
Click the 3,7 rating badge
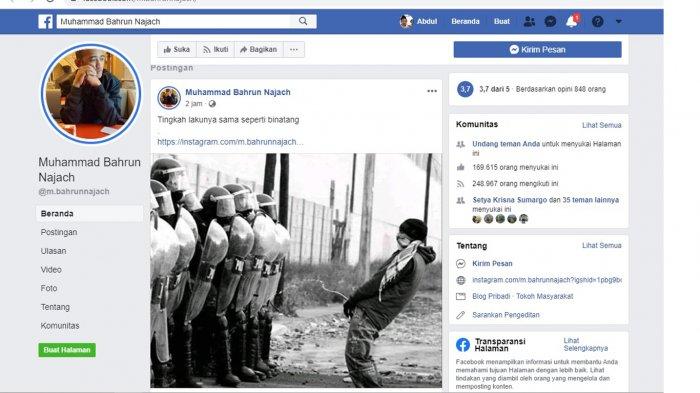[465, 89]
